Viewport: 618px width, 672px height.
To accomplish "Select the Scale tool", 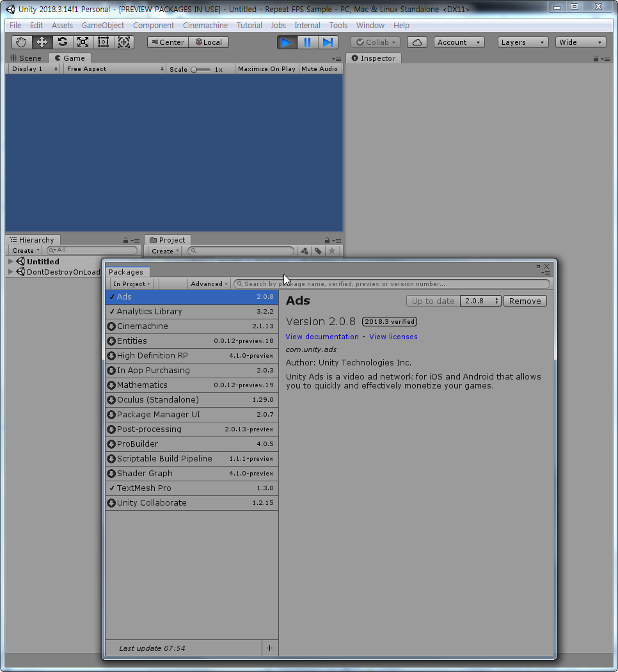I will 83,42.
